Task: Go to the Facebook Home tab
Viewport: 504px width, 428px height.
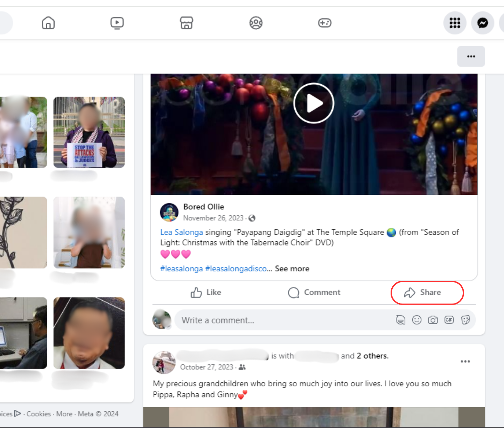Action: point(48,23)
